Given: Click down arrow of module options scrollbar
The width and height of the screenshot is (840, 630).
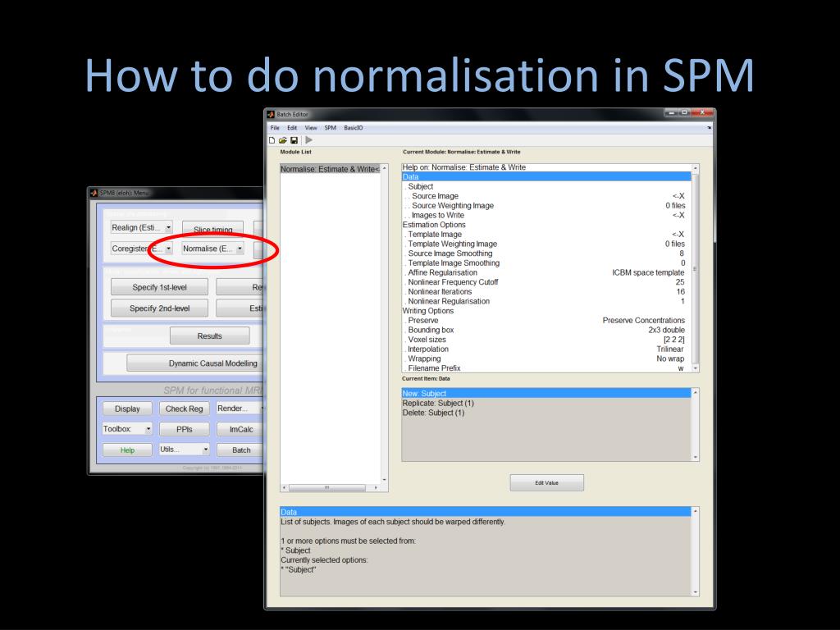Looking at the screenshot, I should pos(696,368).
